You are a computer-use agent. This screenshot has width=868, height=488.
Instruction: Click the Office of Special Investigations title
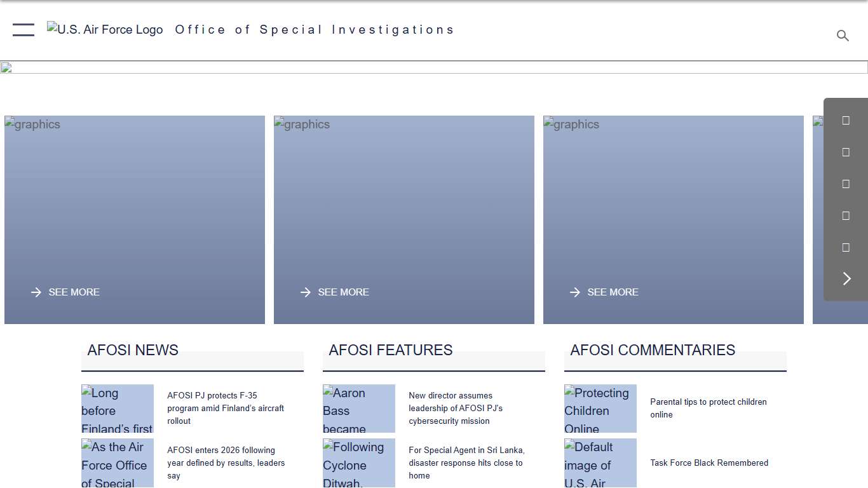point(315,30)
